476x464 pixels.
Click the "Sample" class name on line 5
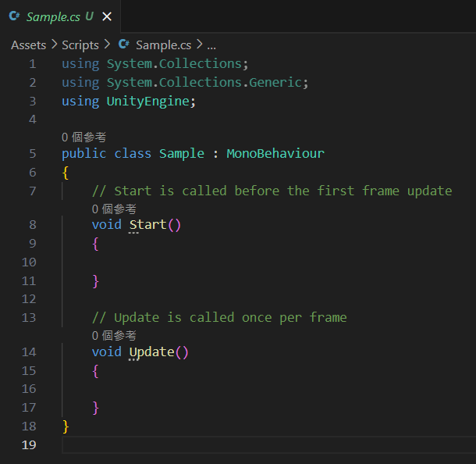[182, 154]
